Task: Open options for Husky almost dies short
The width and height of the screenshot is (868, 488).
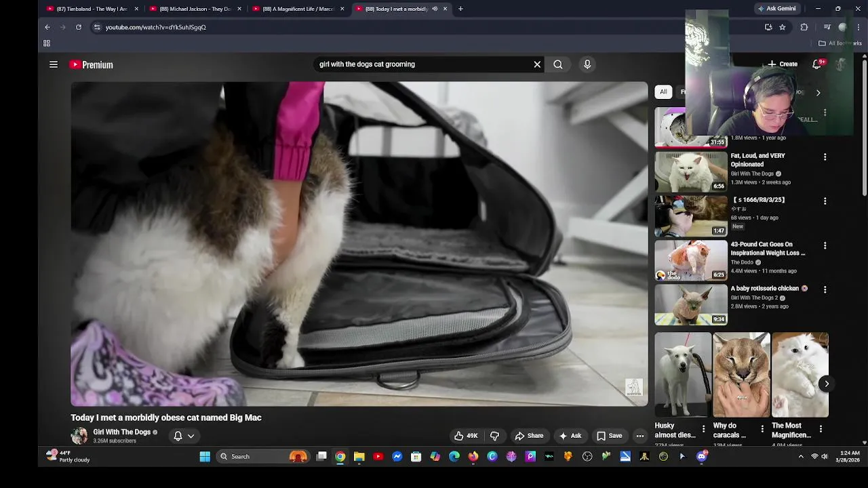Action: click(x=703, y=429)
